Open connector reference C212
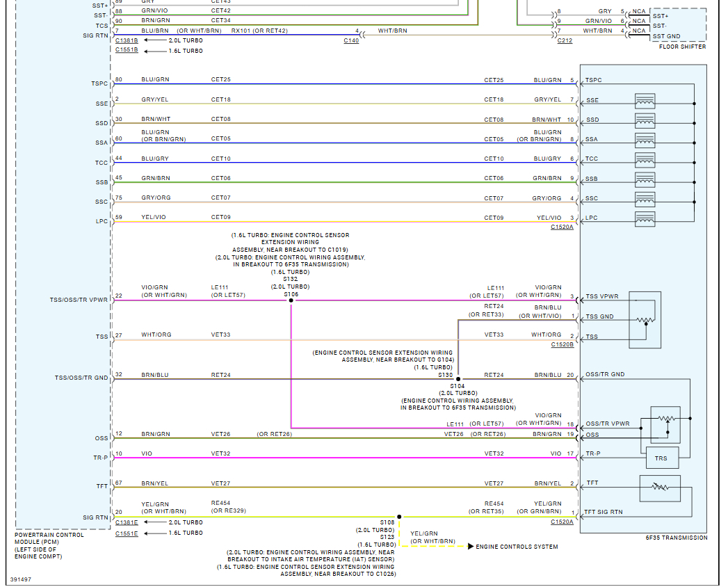This screenshot has height=587, width=728. click(565, 40)
